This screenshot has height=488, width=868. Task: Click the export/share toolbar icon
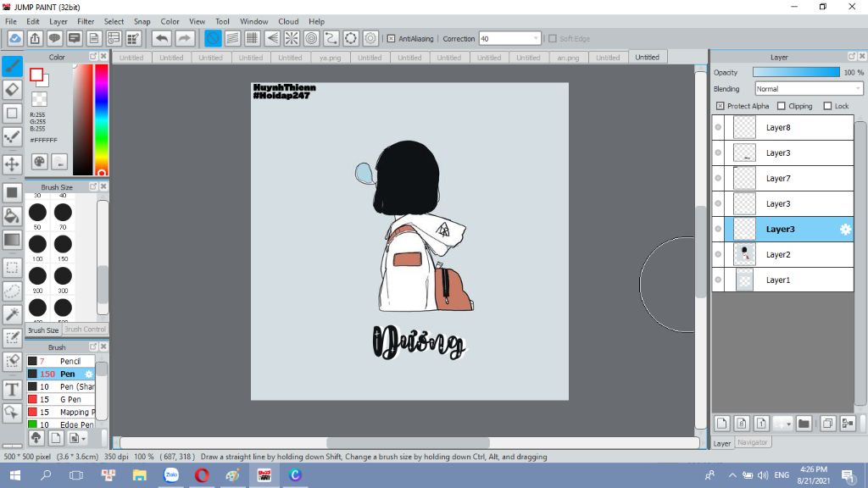pos(35,38)
